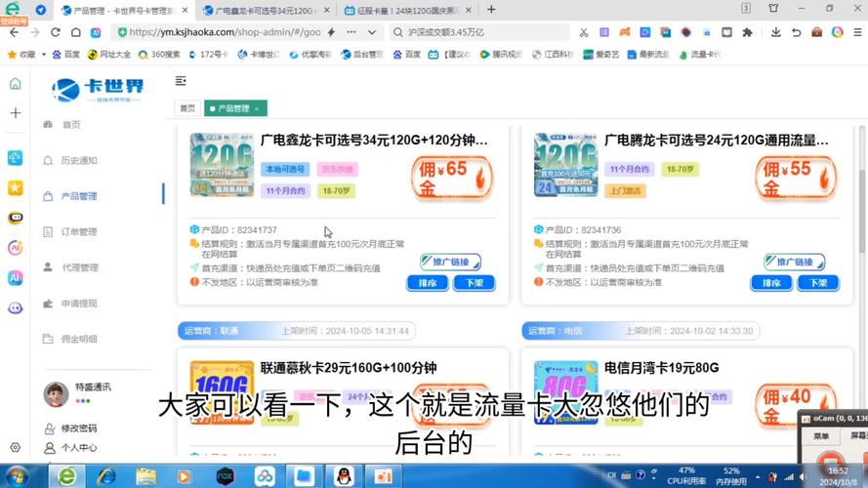Click 推广链接 for product 82341737

coord(450,262)
